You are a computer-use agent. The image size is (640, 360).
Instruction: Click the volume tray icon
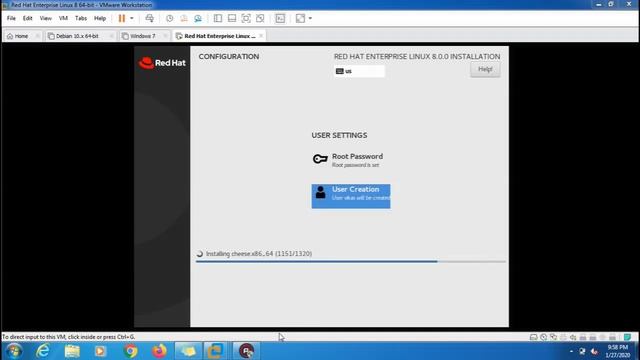[595, 351]
